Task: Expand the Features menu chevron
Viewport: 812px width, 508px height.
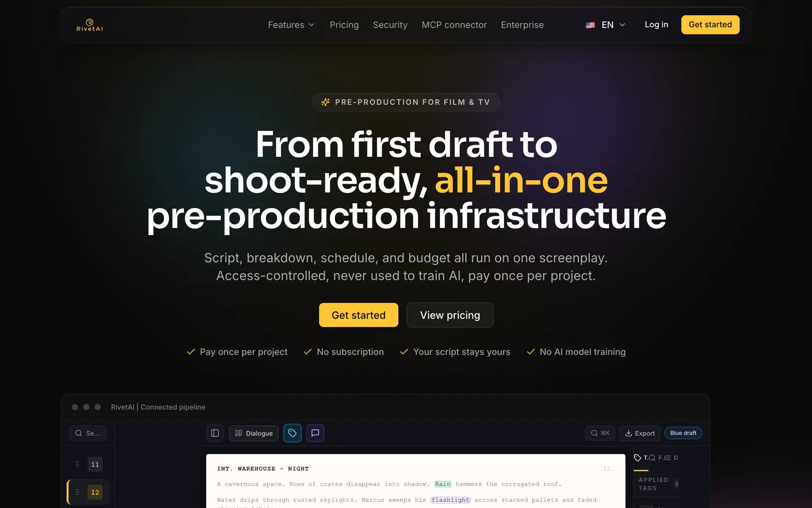Action: [312, 25]
